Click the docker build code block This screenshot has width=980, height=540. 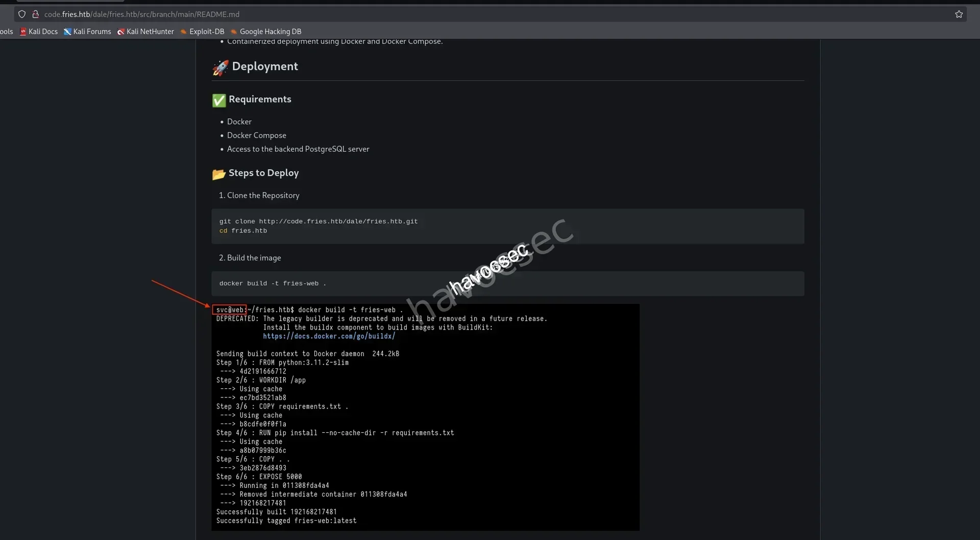tap(508, 284)
